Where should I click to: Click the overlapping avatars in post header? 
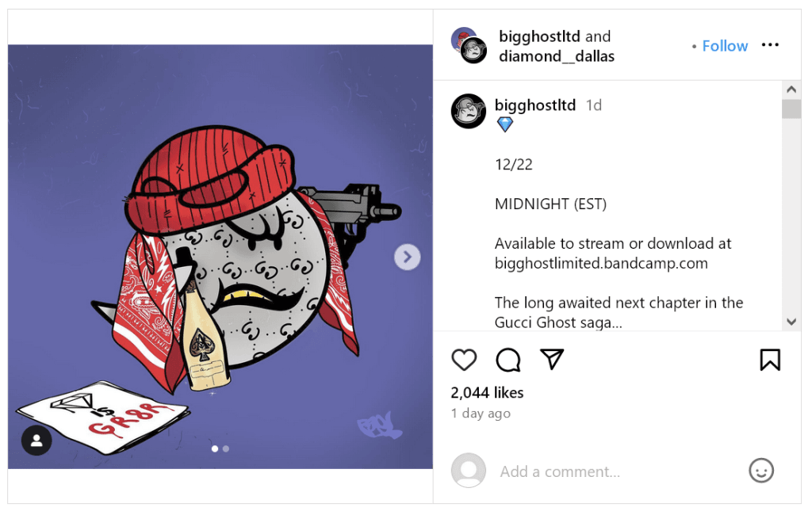click(x=469, y=45)
